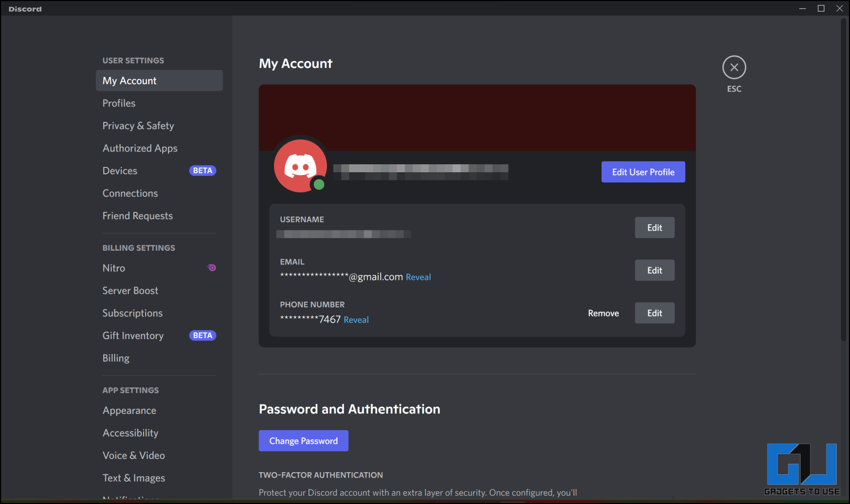850x504 pixels.
Task: Click the My Account page heading
Action: [x=296, y=64]
